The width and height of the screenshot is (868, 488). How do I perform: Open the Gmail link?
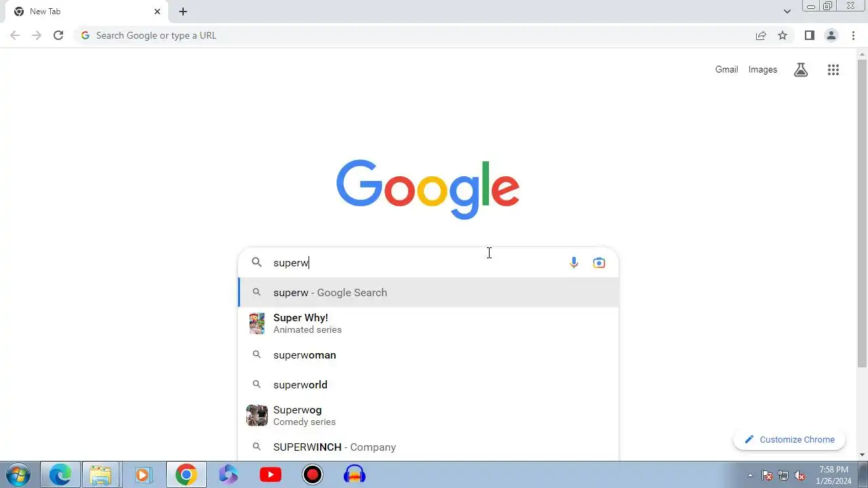click(x=726, y=69)
